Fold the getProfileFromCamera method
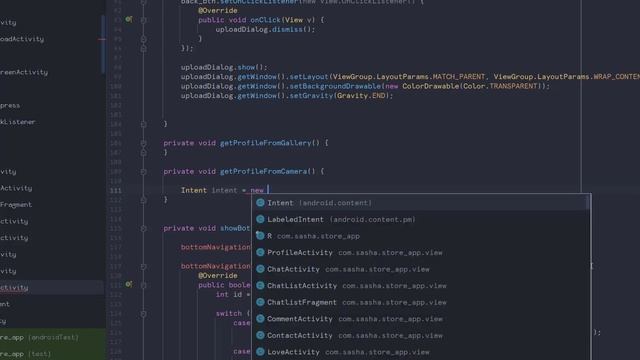640x360 pixels. tap(143, 171)
